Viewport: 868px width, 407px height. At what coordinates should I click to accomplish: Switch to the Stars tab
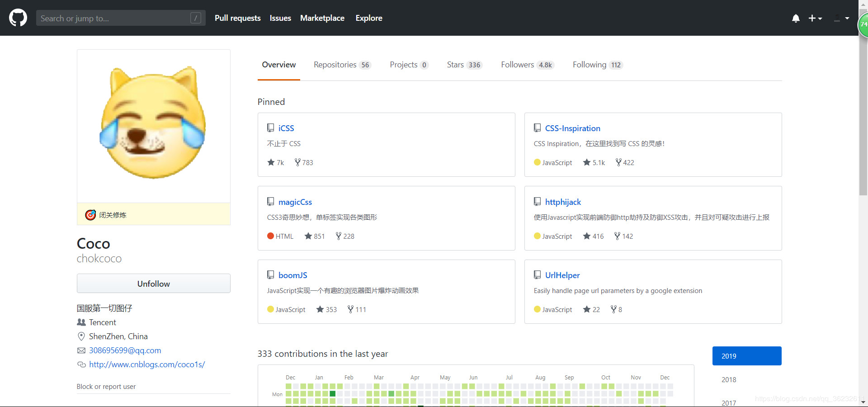click(465, 65)
